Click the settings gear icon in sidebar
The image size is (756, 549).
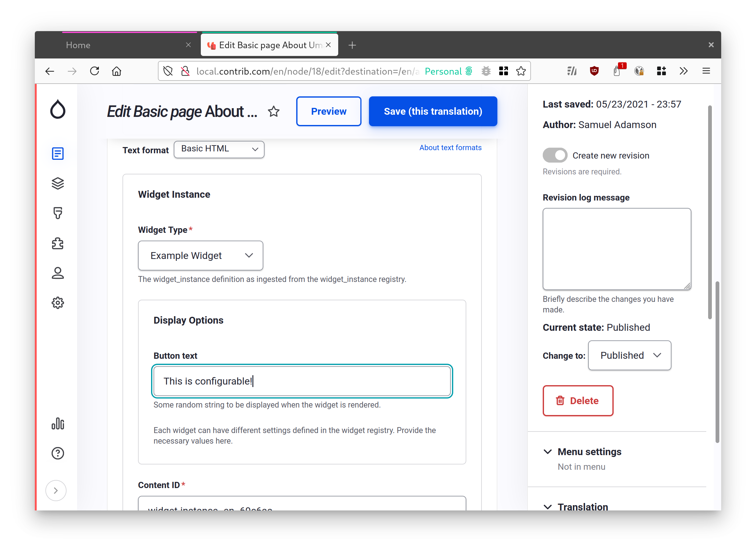(58, 303)
